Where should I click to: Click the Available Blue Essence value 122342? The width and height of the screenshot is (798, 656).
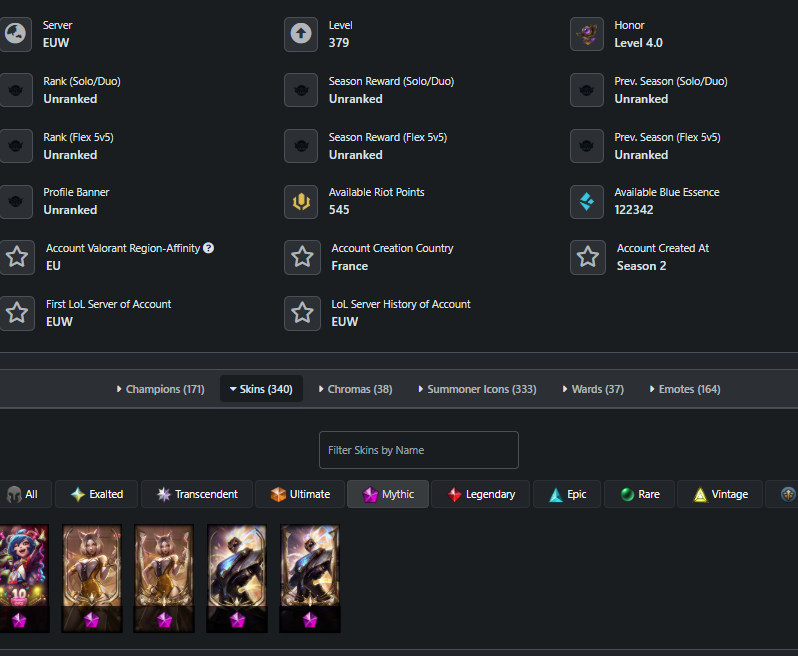634,210
